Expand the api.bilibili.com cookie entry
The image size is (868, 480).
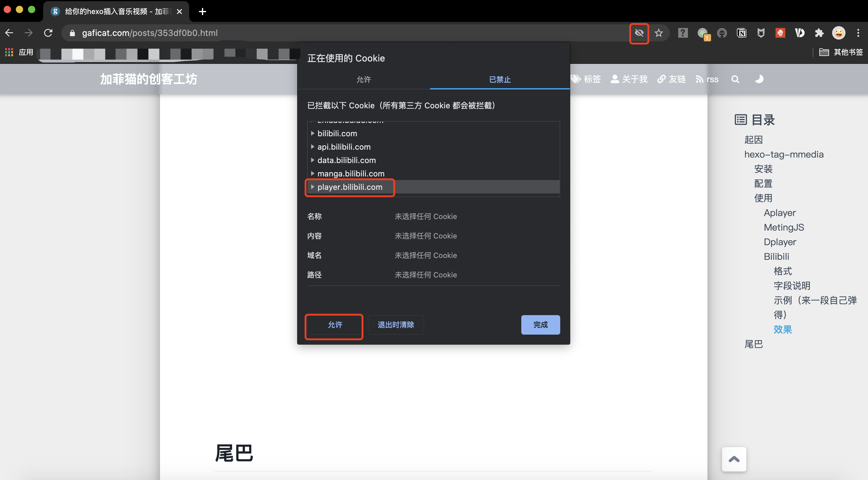coord(312,147)
